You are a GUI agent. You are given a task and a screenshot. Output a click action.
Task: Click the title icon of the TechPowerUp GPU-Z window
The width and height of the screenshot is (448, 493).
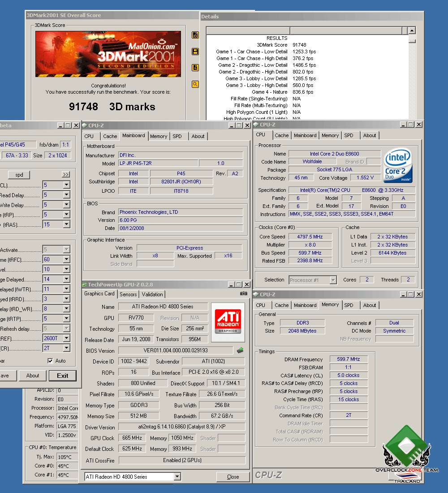click(84, 285)
